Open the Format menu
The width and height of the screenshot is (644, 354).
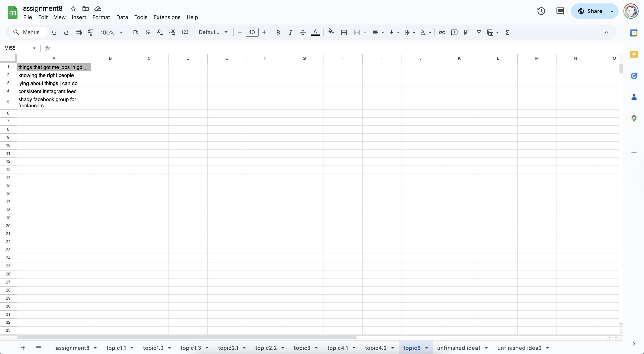click(101, 17)
